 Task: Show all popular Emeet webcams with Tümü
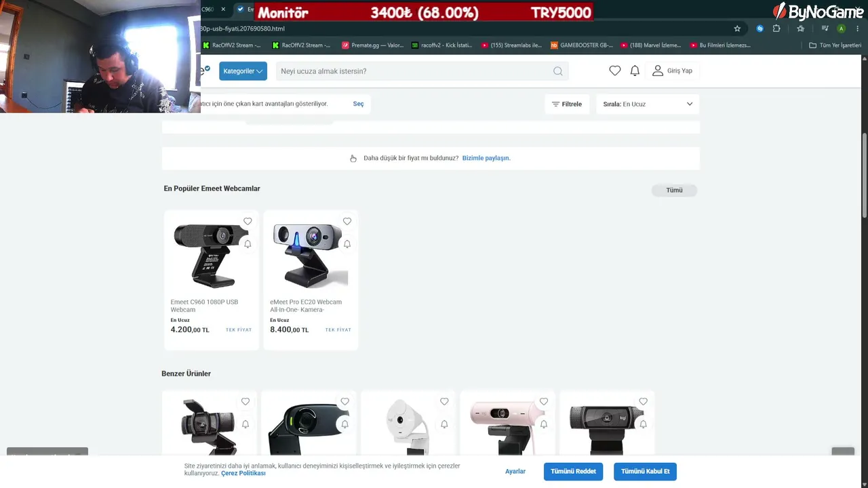click(674, 190)
